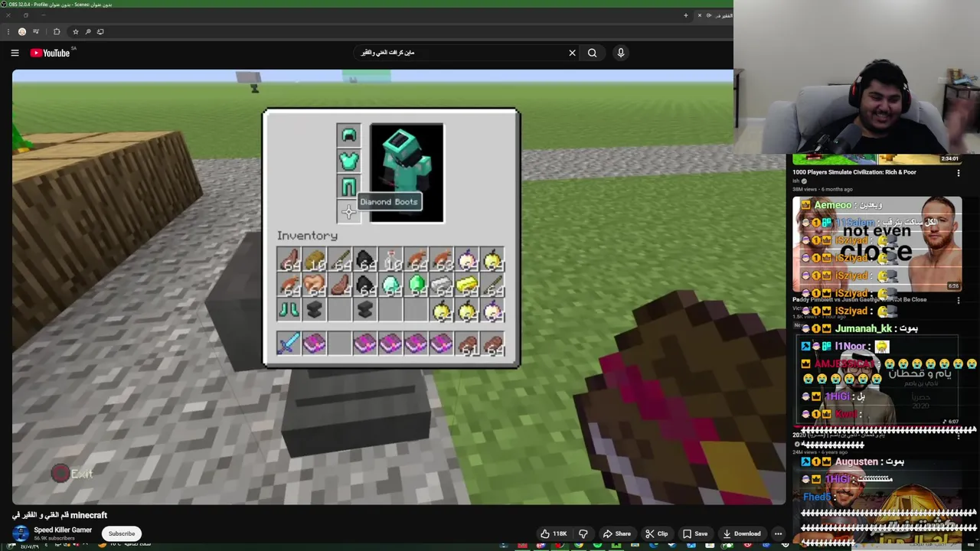Open the browser profile avatar
Viewport: 980px width, 551px height.
tap(22, 31)
